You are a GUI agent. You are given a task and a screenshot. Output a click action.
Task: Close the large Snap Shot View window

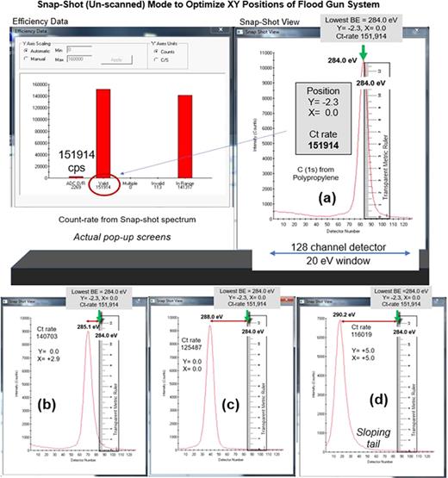(x=417, y=30)
